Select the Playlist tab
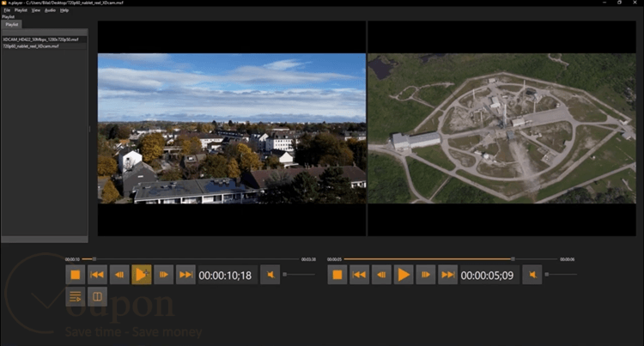The width and height of the screenshot is (644, 346). 11,25
